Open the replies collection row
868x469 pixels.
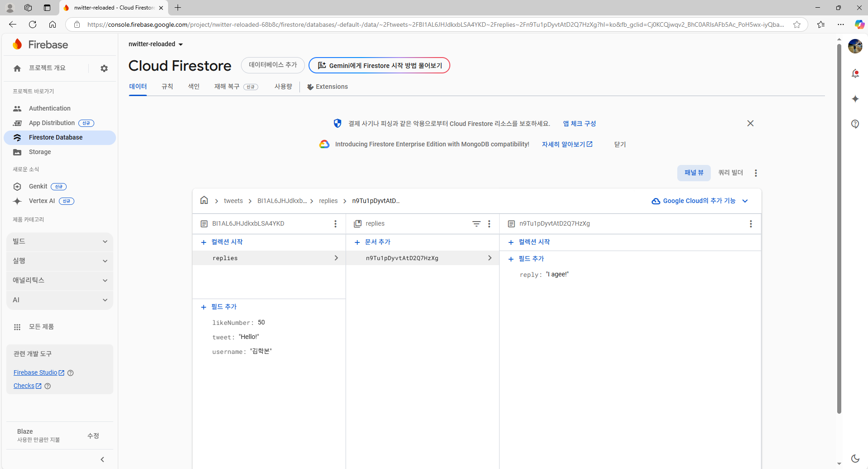click(269, 258)
